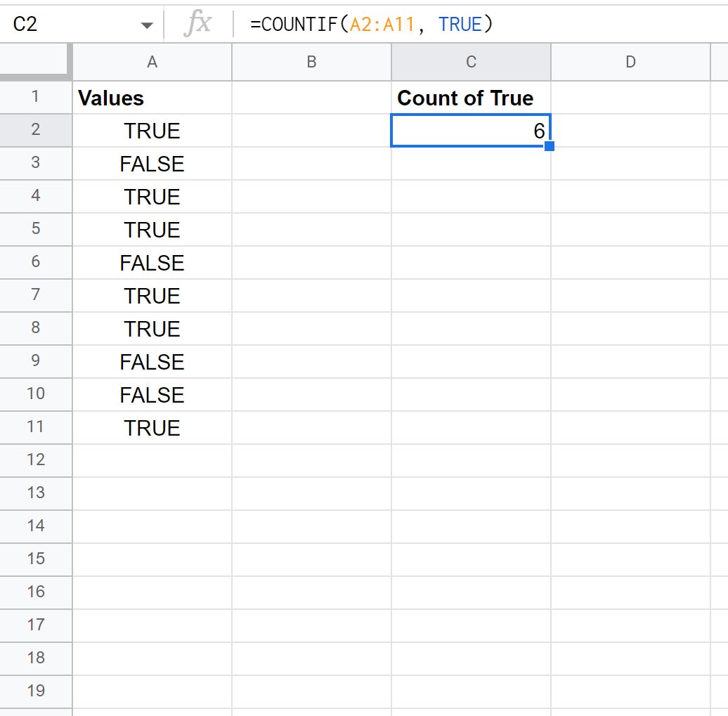Open the Name Box dropdown arrow
The height and width of the screenshot is (716, 728).
pos(147,25)
